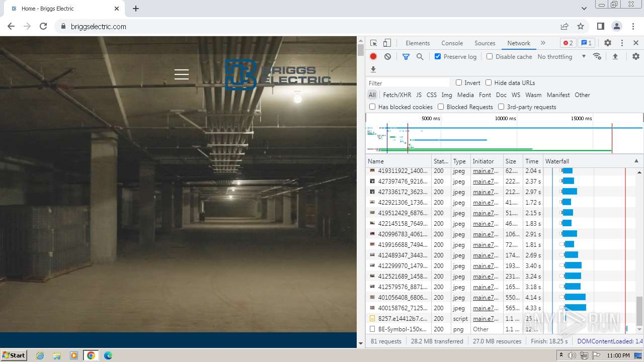
Task: View the 1 issue badge
Action: (x=586, y=43)
